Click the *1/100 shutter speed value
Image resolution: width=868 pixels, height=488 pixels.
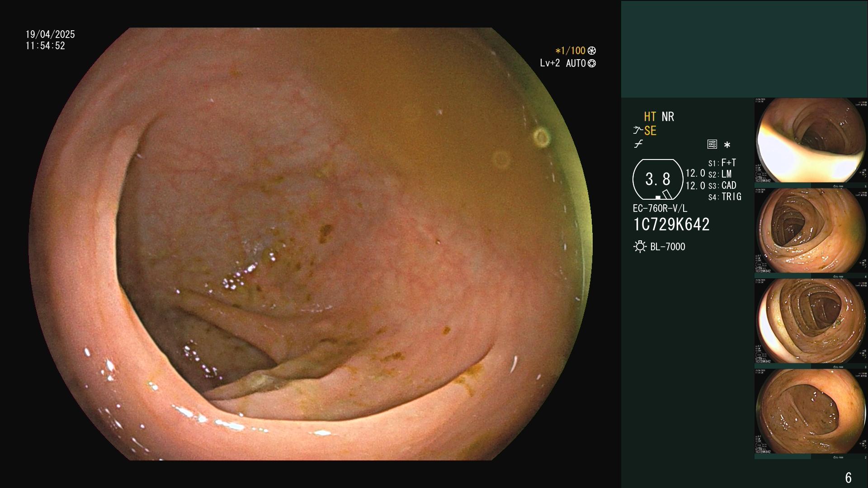pyautogui.click(x=570, y=51)
